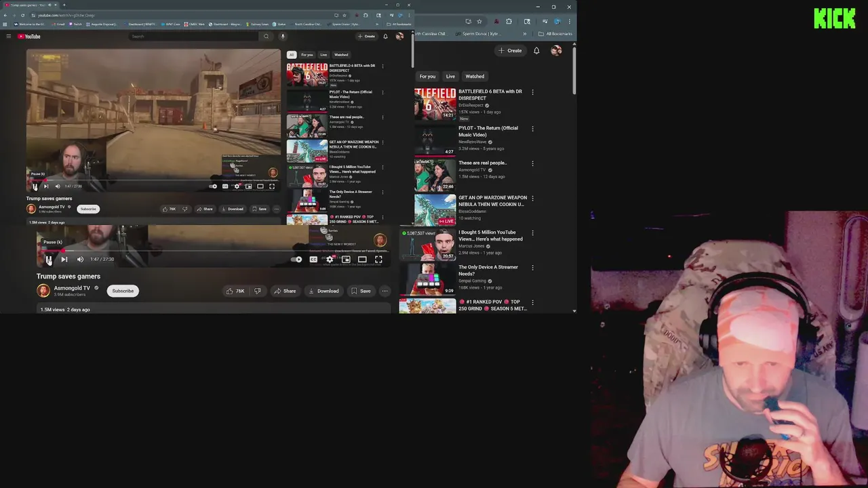Select the large Watched chip
Image resolution: width=868 pixels, height=488 pixels.
475,77
